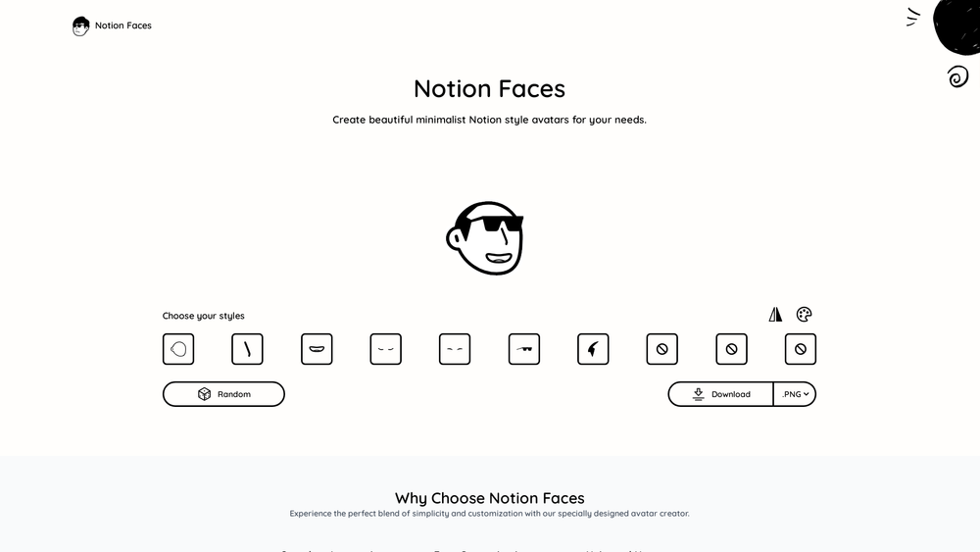The width and height of the screenshot is (980, 552).
Task: Click the sunglasses avatar preview
Action: 486,238
